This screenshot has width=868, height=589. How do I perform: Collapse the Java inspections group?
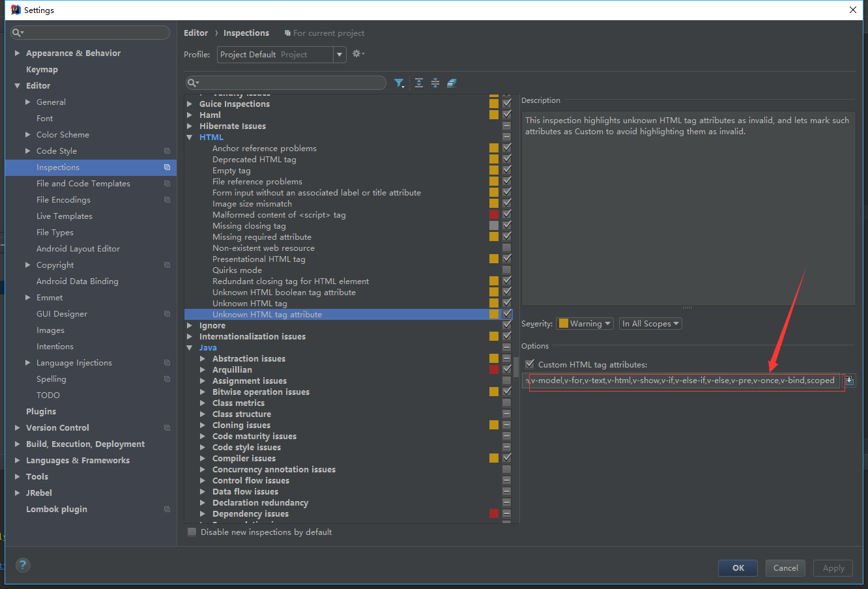(x=190, y=348)
